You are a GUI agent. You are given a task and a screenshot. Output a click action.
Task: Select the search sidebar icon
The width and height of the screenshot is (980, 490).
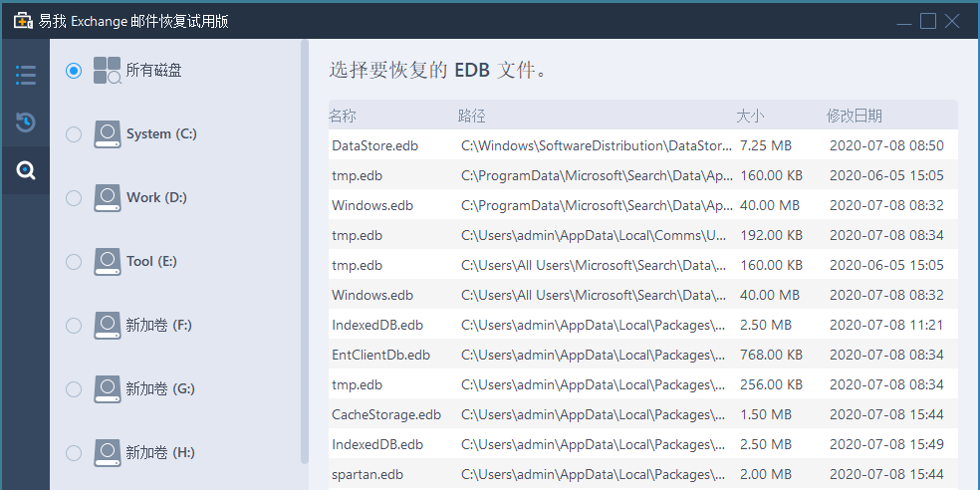pyautogui.click(x=26, y=170)
